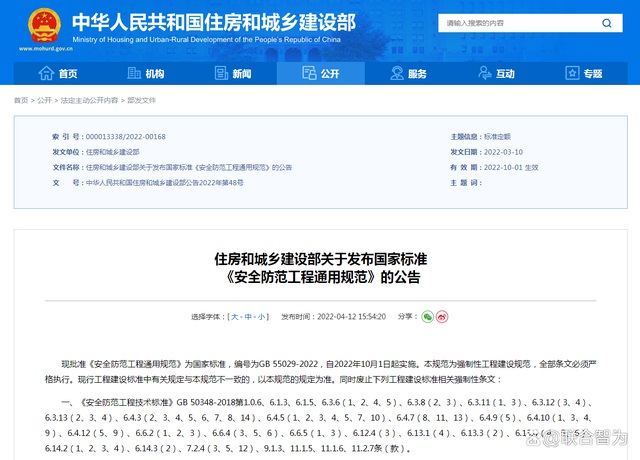Click the newspaper icon beside 新闻
This screenshot has width=640, height=460.
tap(221, 73)
